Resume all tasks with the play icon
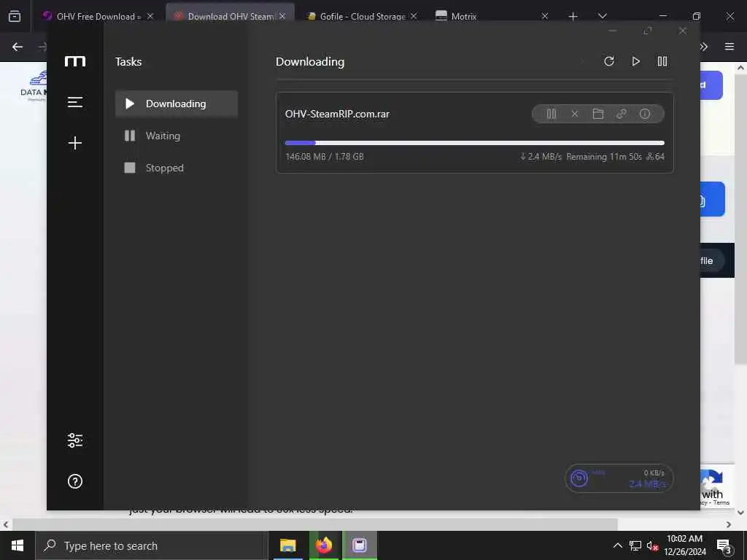Viewport: 747px width, 560px height. click(635, 61)
